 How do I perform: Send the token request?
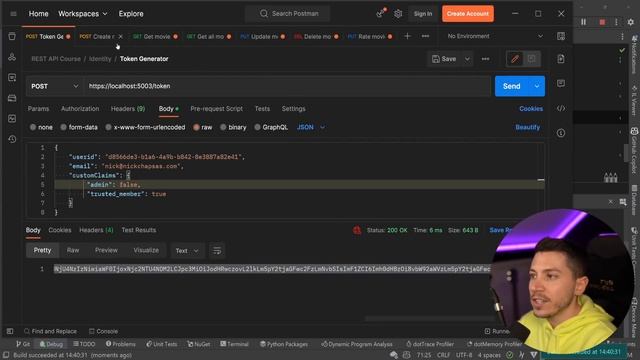pos(512,86)
